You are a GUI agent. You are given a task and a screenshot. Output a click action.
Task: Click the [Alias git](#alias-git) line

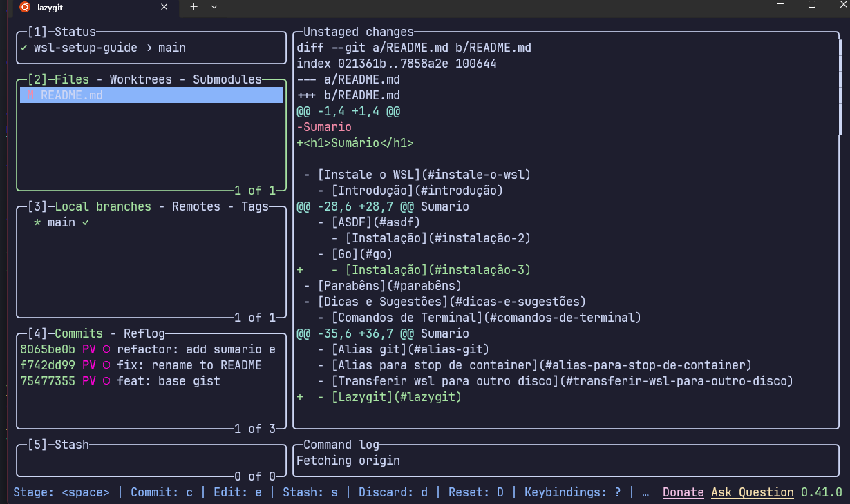pyautogui.click(x=404, y=349)
